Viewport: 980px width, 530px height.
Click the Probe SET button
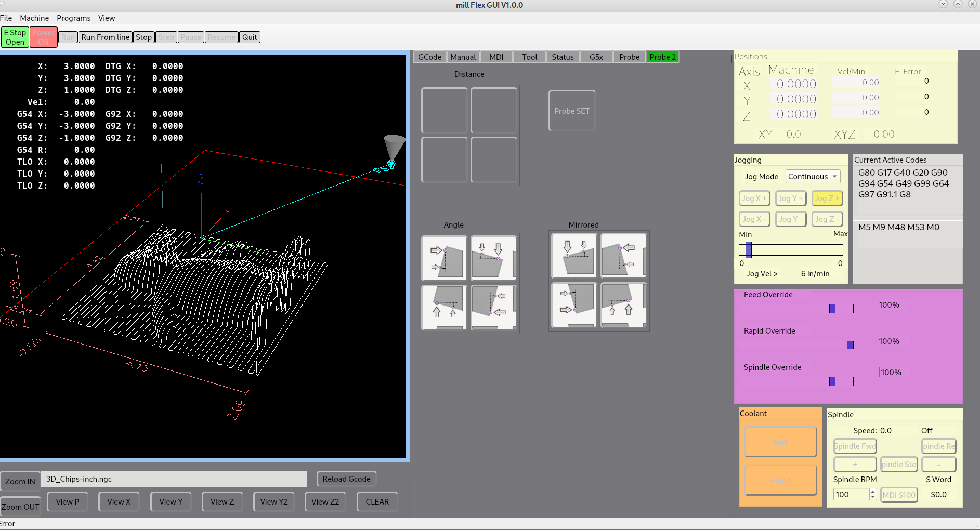pyautogui.click(x=572, y=111)
